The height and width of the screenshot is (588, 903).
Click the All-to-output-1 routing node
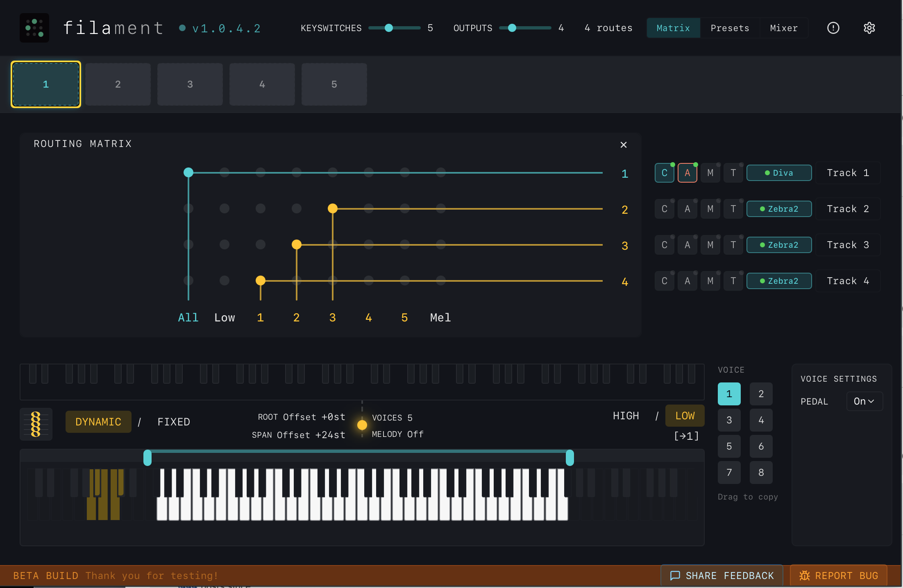188,172
